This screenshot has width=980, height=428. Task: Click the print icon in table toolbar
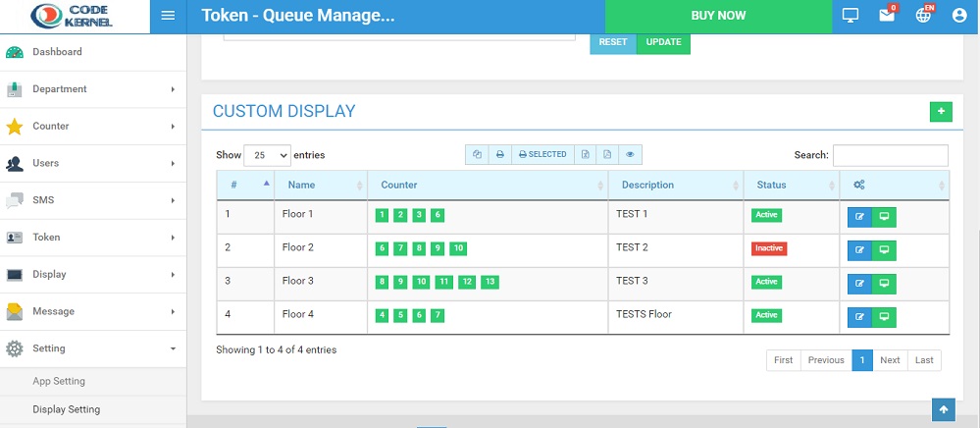500,154
